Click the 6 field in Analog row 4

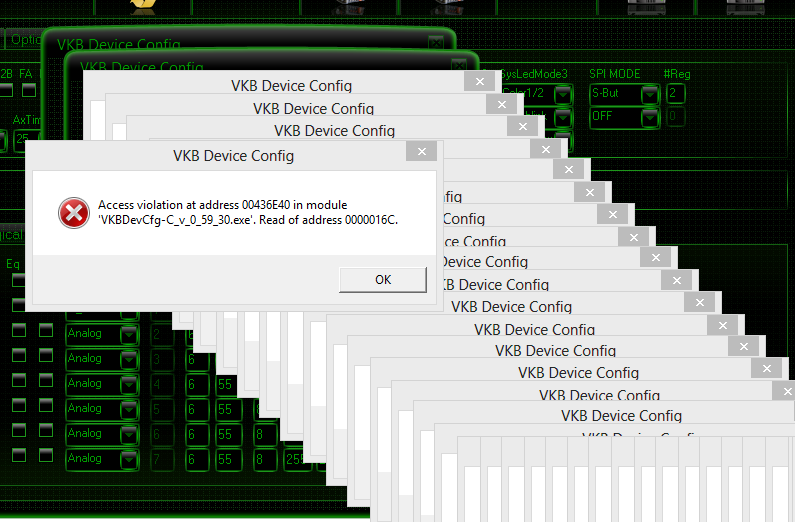coord(196,384)
